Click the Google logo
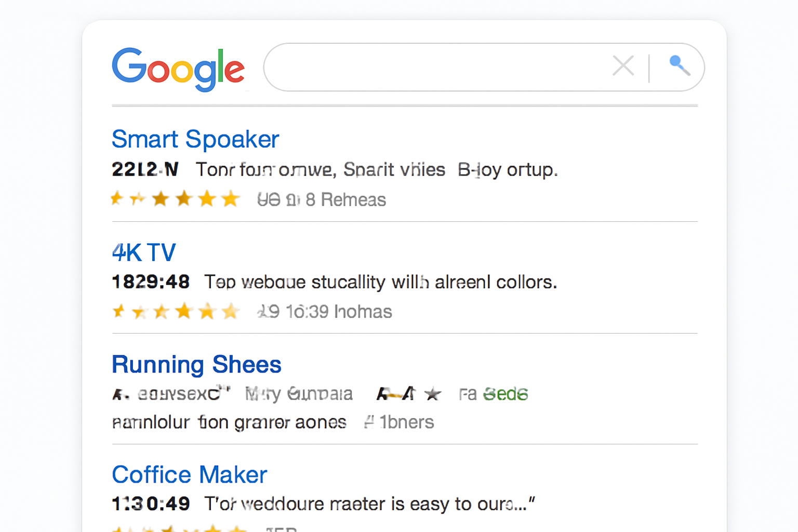Image resolution: width=798 pixels, height=532 pixels. [x=178, y=69]
